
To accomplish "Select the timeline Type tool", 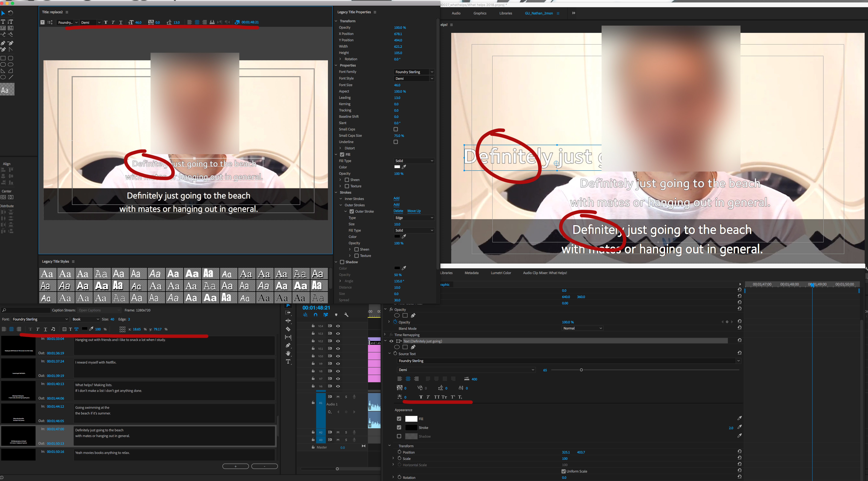I will coord(288,362).
